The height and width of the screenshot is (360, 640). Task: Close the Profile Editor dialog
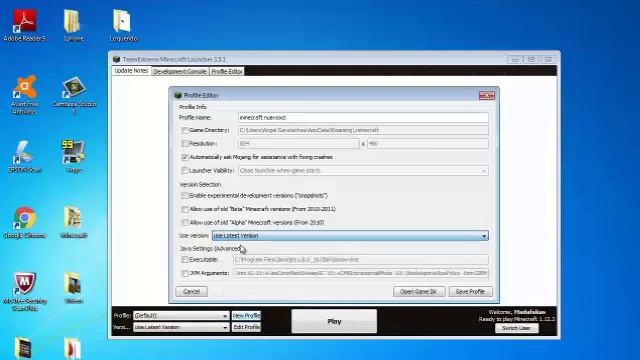pyautogui.click(x=487, y=95)
